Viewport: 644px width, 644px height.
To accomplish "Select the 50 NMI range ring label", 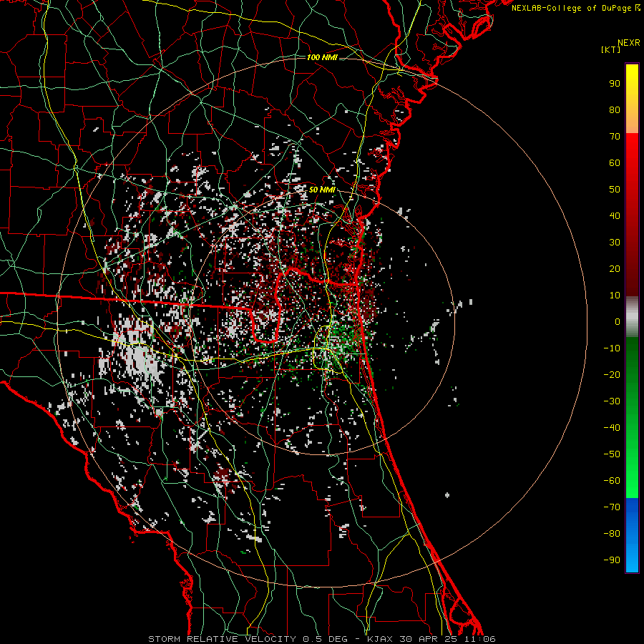I will (x=322, y=190).
